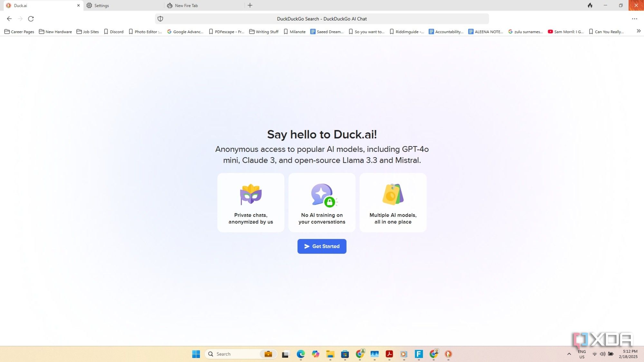Open the Photo Editor bookmark
Viewport: 644px width, 362px height.
(x=145, y=32)
